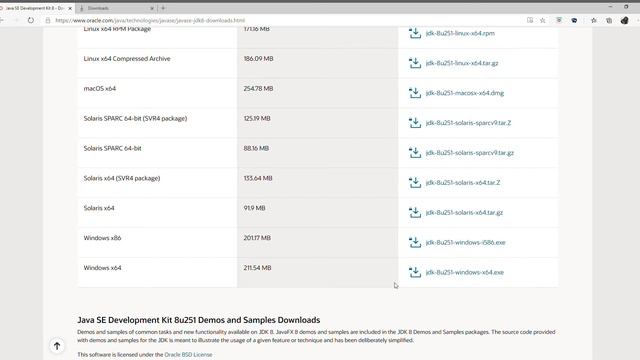
Task: Refresh the page with reload icon
Action: click(x=31, y=20)
